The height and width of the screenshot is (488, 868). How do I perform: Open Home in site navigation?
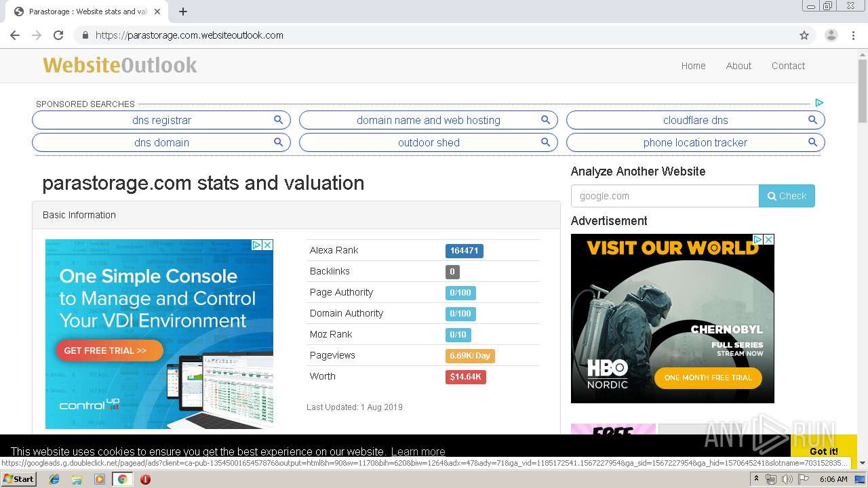(693, 66)
